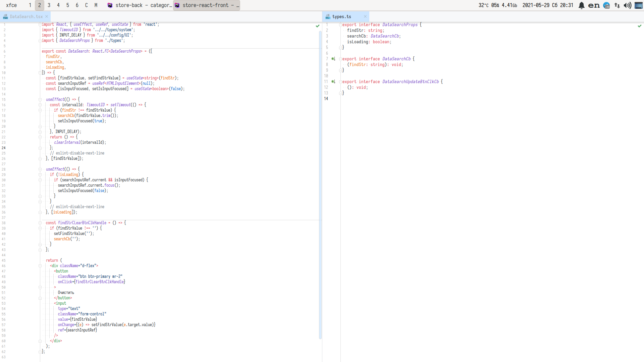Collapse the DataSearchProps interface fold marker
The width and height of the screenshot is (644, 362).
click(x=340, y=25)
